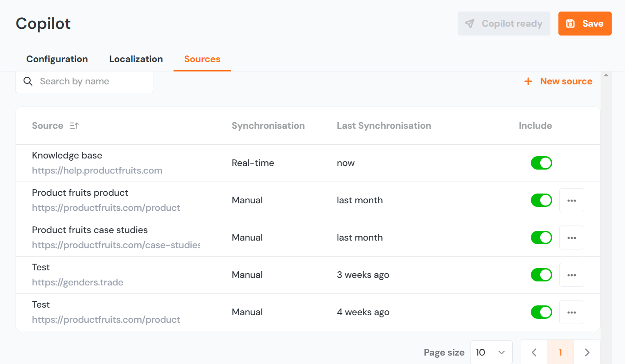Switch to the Configuration tab
The width and height of the screenshot is (625, 364).
(57, 59)
